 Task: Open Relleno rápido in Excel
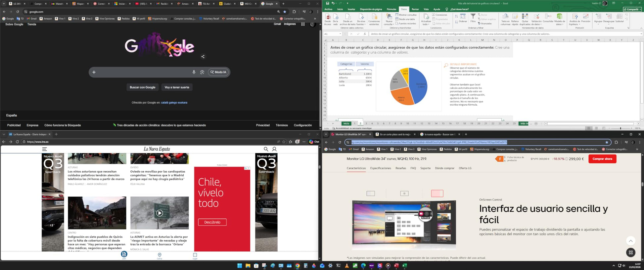tap(515, 20)
